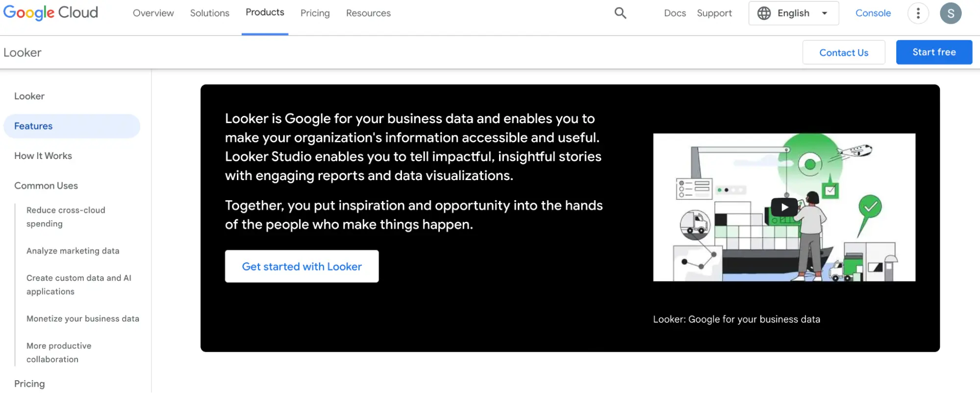Viewport: 980px width, 393px height.
Task: Go to the Console
Action: point(873,13)
